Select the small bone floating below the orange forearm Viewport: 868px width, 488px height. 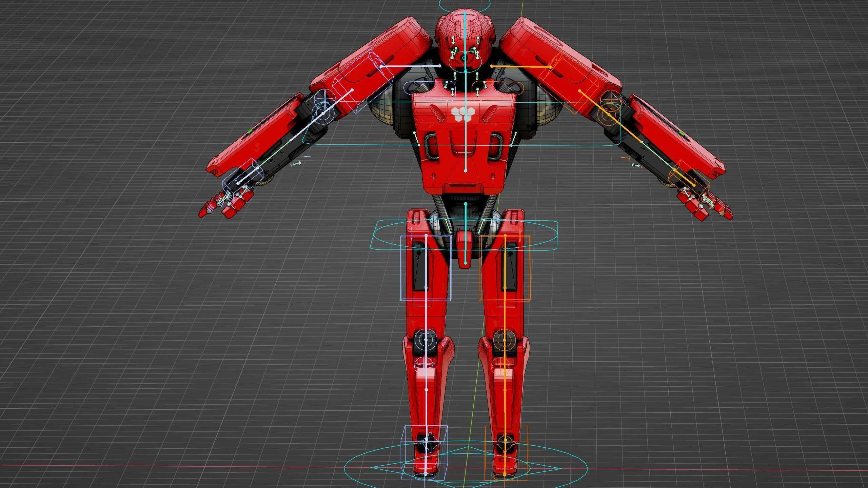pos(636,165)
